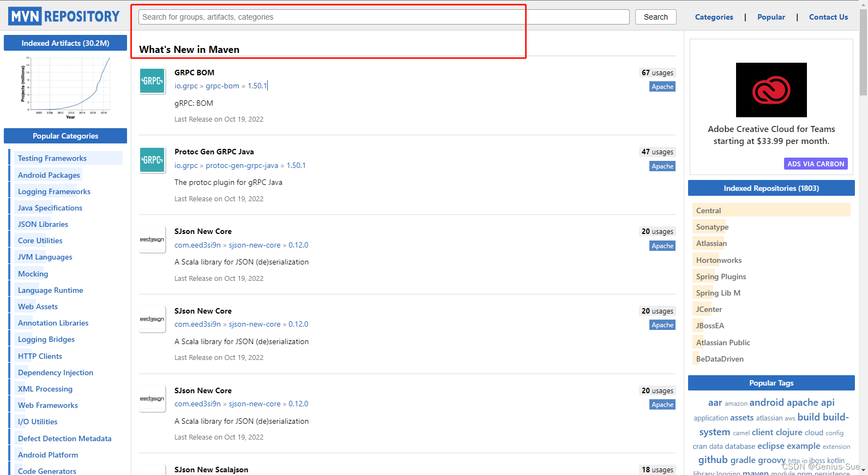Open JVM Languages category
868x475 pixels.
[x=45, y=257]
